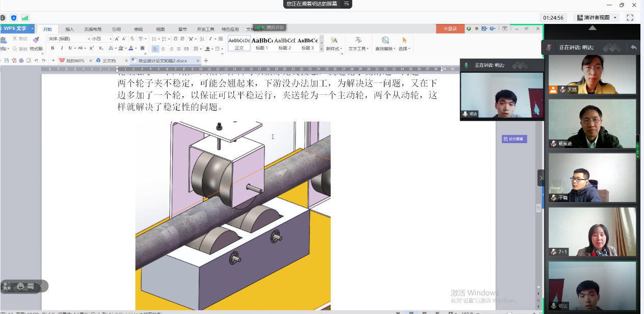
Task: Select right text alignment
Action: click(171, 49)
